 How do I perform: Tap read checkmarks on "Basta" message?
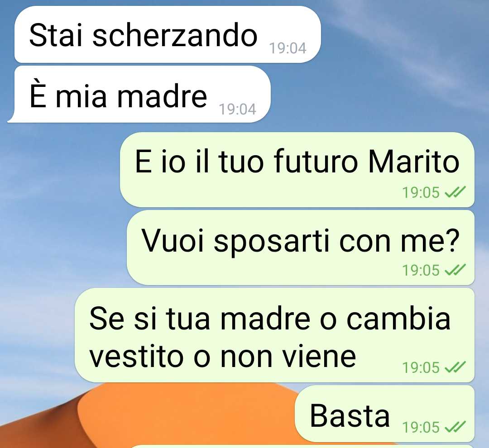[x=455, y=427]
